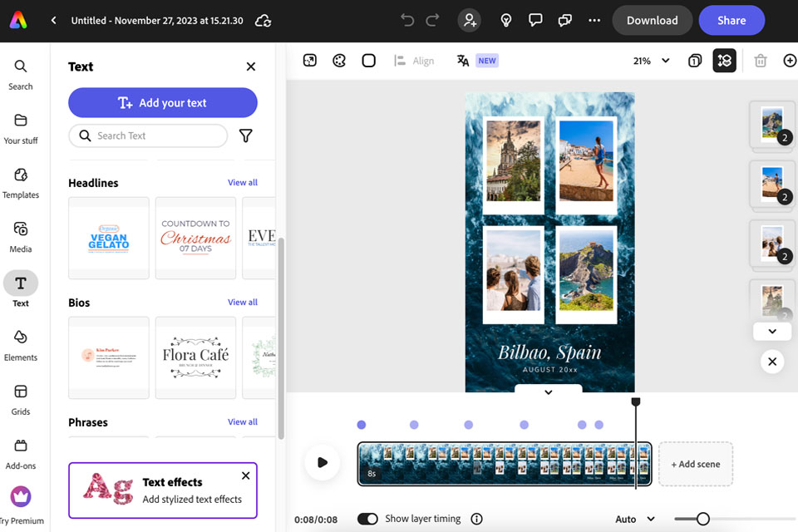The image size is (798, 532).
Task: Select the Flora Café bio template
Action: (196, 357)
